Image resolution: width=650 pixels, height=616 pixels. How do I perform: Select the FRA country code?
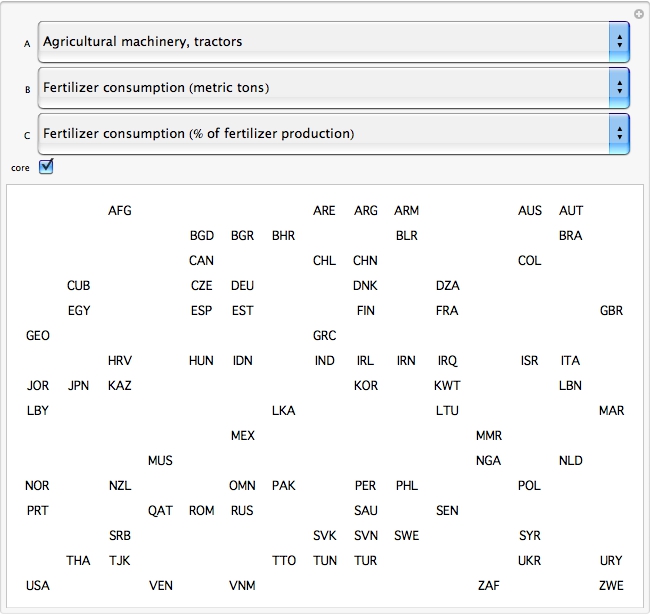coord(447,310)
